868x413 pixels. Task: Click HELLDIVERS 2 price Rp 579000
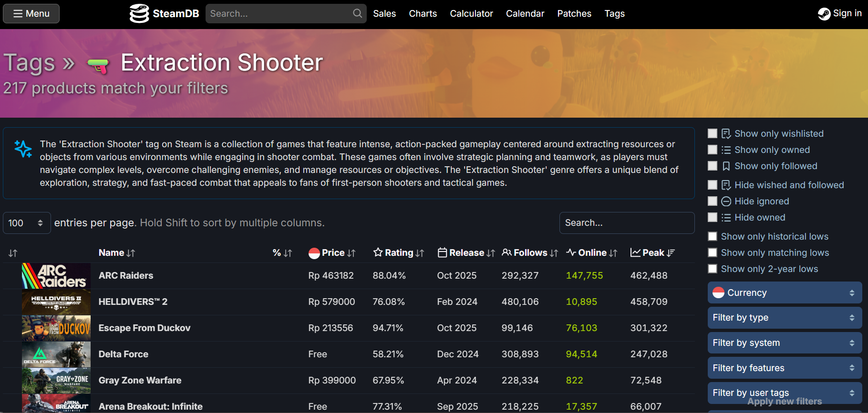331,302
